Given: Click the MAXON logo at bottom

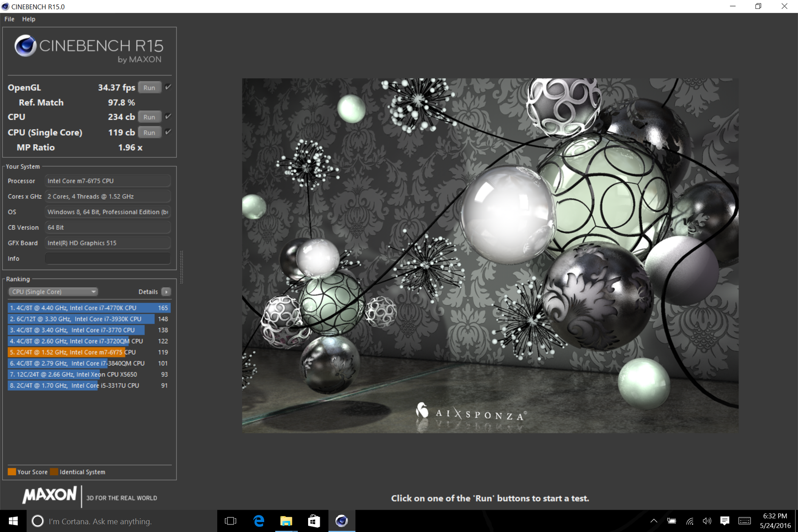Looking at the screenshot, I should pos(49,495).
